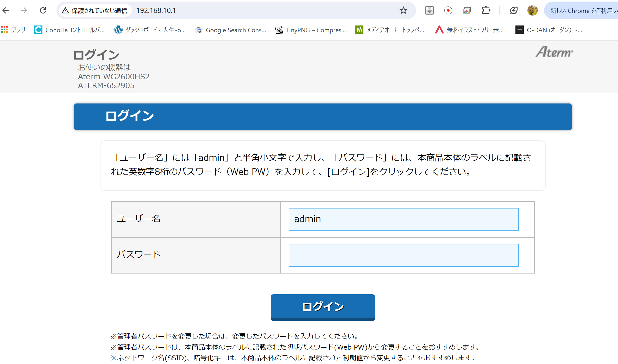Open the アプリ bookmarks shortcut

tap(13, 30)
